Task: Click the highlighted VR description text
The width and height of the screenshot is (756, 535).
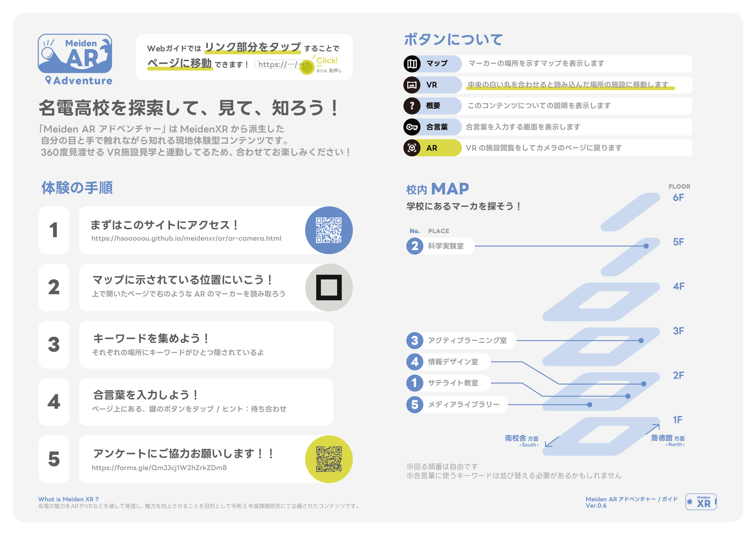Action: tap(568, 85)
